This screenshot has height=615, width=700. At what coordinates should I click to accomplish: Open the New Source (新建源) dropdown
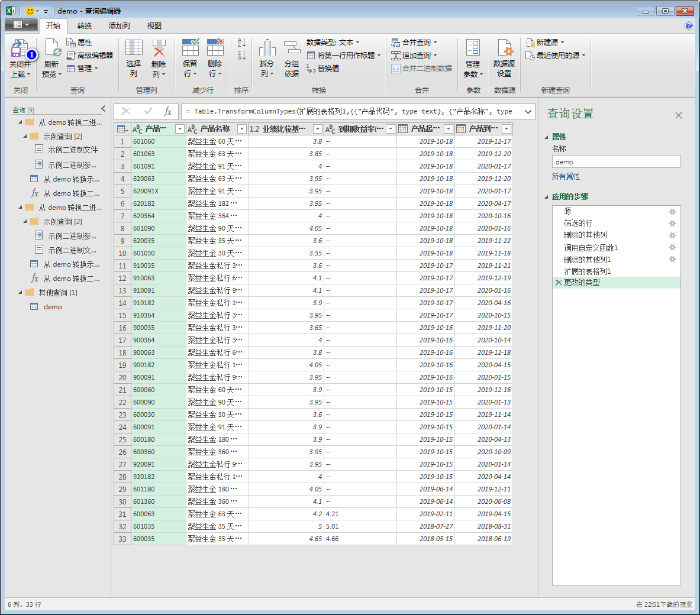(545, 43)
